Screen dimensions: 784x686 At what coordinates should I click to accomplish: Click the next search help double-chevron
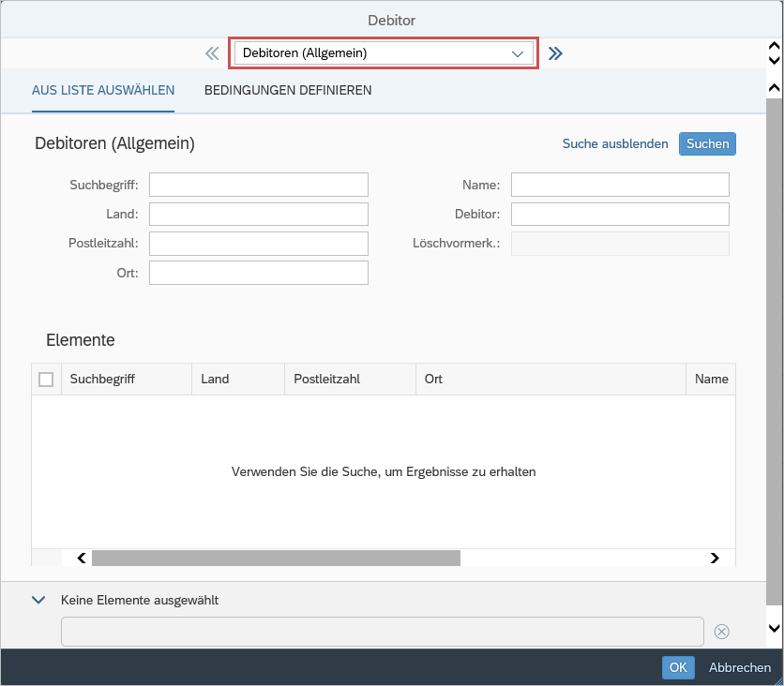click(x=555, y=53)
